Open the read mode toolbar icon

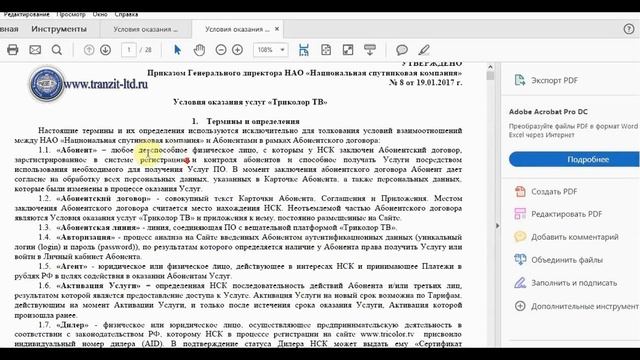(370, 50)
